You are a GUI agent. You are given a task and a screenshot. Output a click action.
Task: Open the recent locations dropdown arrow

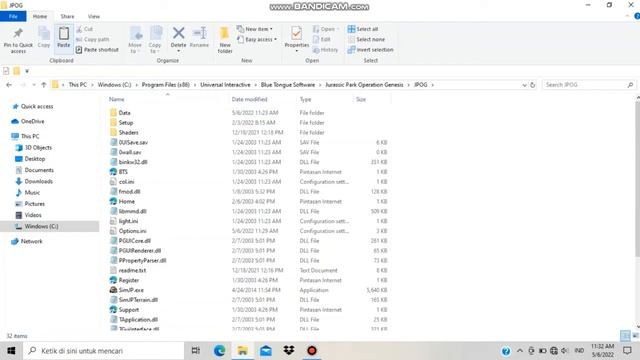pos(33,85)
